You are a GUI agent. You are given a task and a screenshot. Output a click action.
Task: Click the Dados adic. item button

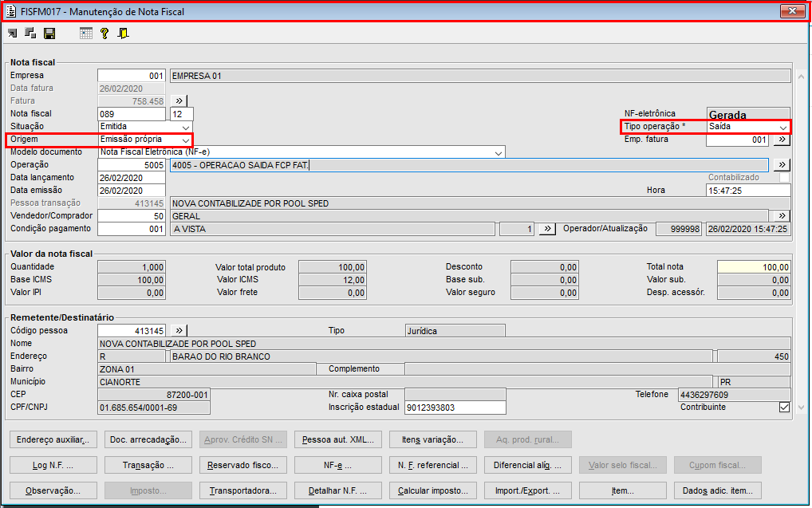tap(718, 490)
